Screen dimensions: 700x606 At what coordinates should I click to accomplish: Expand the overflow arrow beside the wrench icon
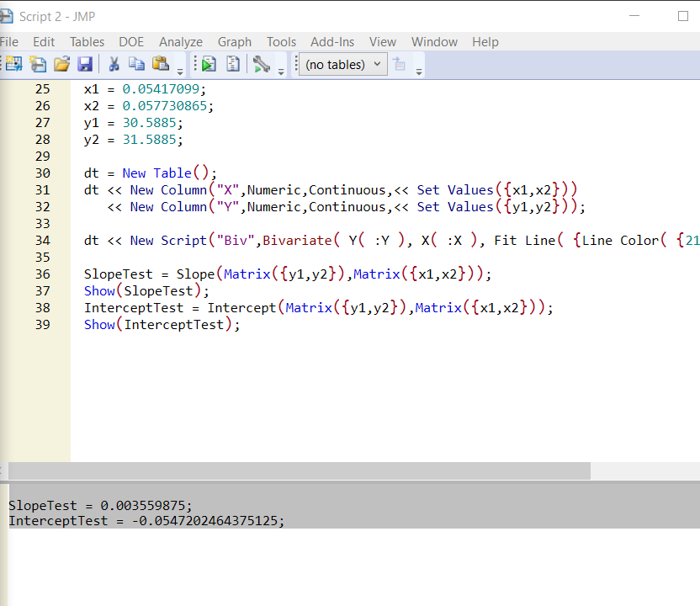pos(280,69)
